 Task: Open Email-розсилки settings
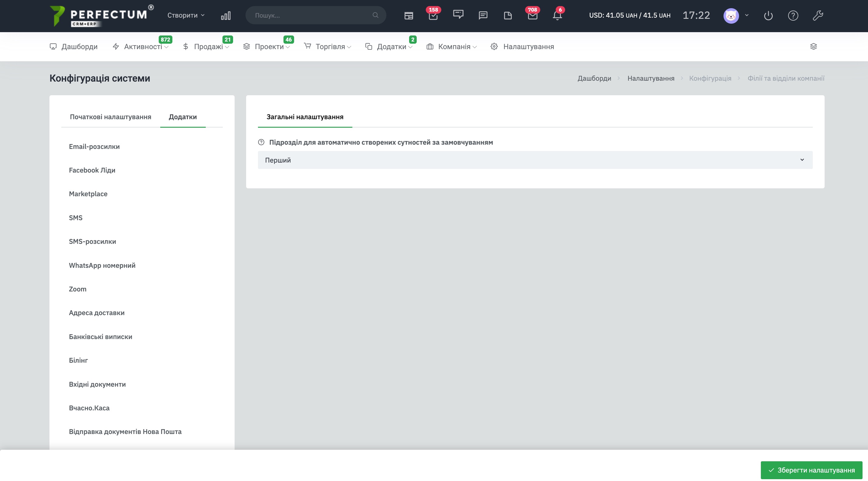94,146
